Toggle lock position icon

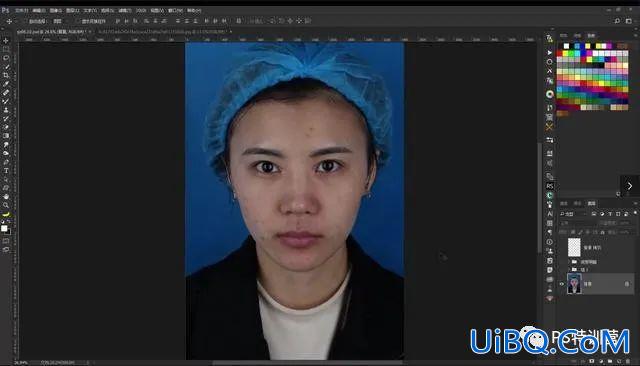[588, 232]
